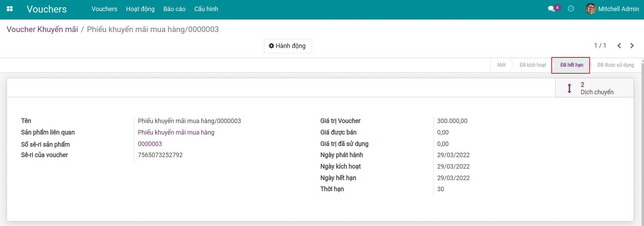Viewport: 644px width, 226px height.
Task: Open the Hoạt động menu
Action: tap(140, 9)
